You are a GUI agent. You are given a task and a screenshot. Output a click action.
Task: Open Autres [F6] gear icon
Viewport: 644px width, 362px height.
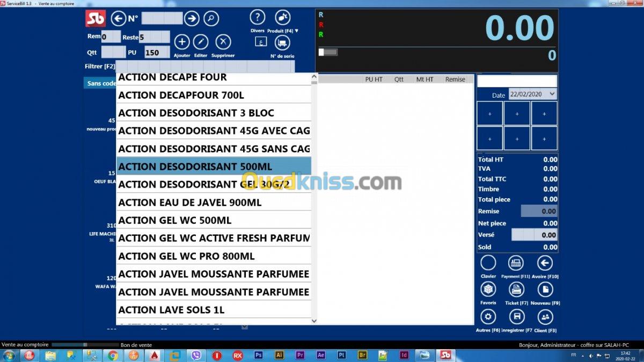tap(488, 316)
